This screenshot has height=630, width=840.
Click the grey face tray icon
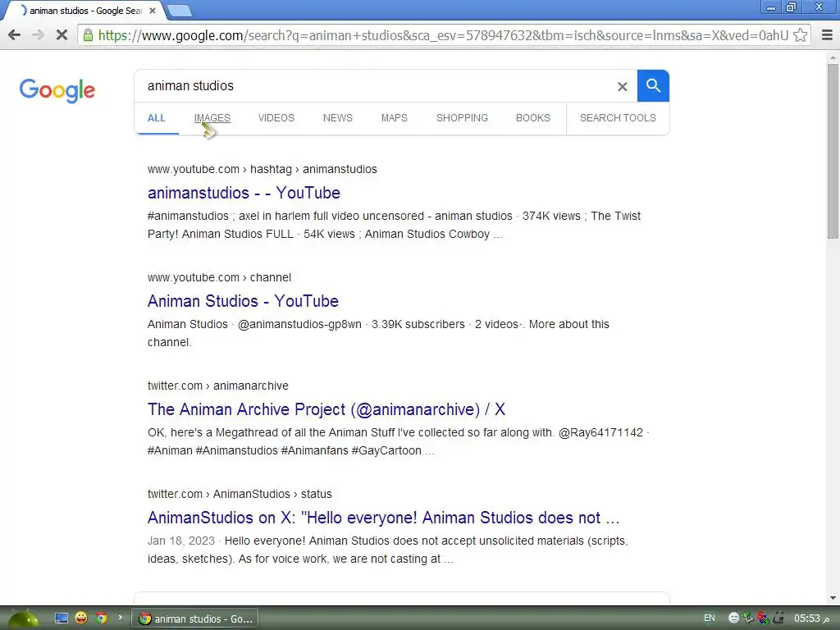(x=734, y=619)
